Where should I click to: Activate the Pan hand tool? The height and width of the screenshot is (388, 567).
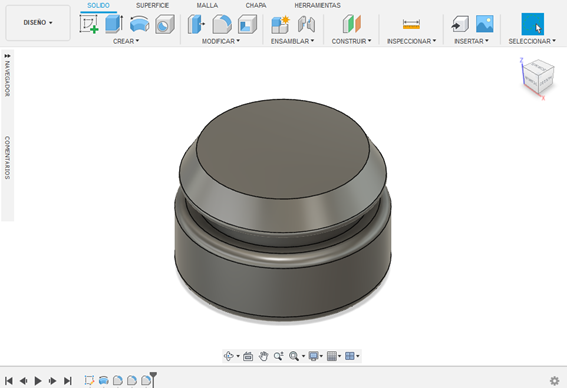point(263,356)
